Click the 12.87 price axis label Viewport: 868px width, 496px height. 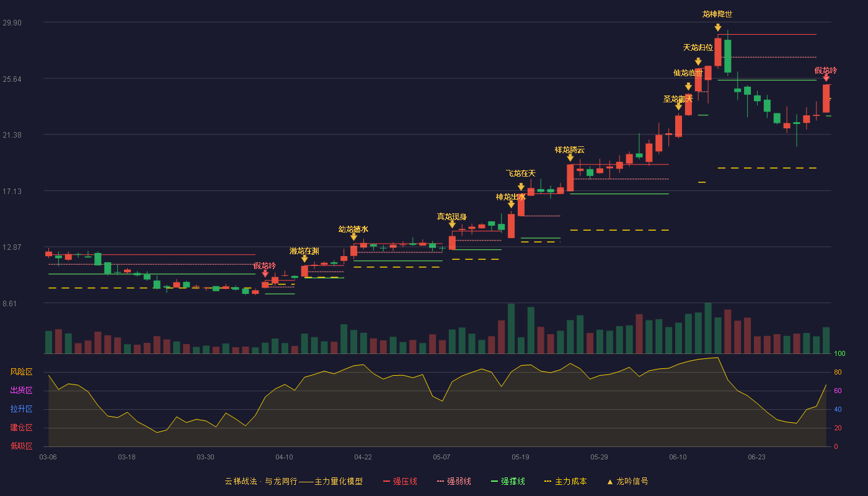(x=12, y=247)
